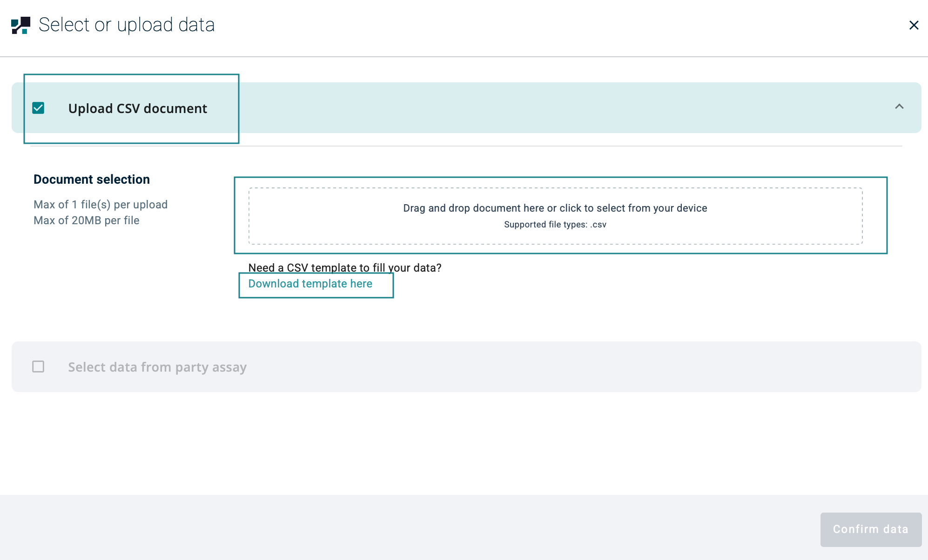Click the Max of 20MB per file note
The width and height of the screenshot is (928, 560).
click(x=87, y=220)
